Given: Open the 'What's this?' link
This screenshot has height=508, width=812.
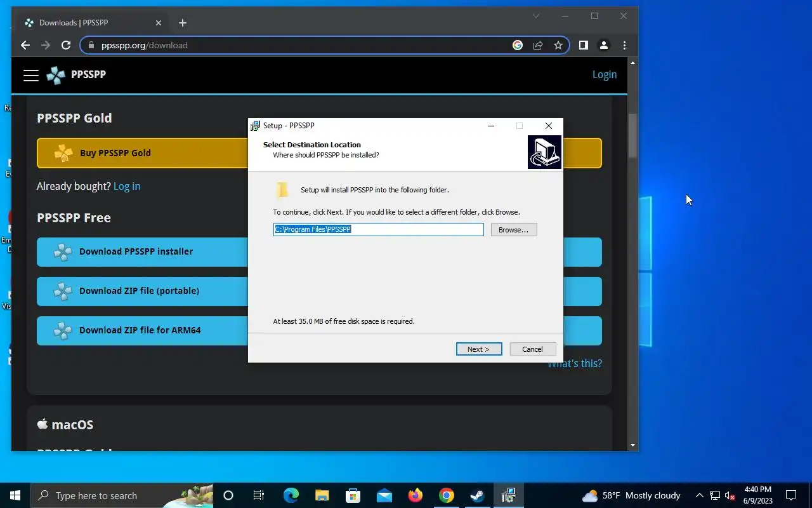Looking at the screenshot, I should pyautogui.click(x=575, y=364).
